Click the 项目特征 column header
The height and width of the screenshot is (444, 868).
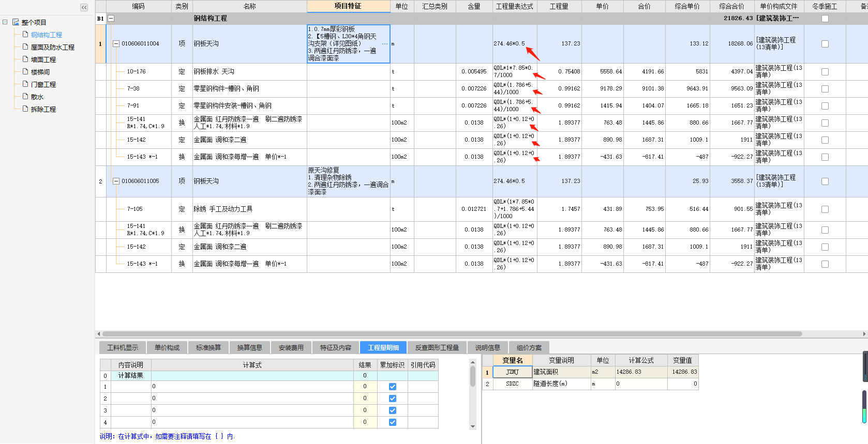tap(348, 6)
